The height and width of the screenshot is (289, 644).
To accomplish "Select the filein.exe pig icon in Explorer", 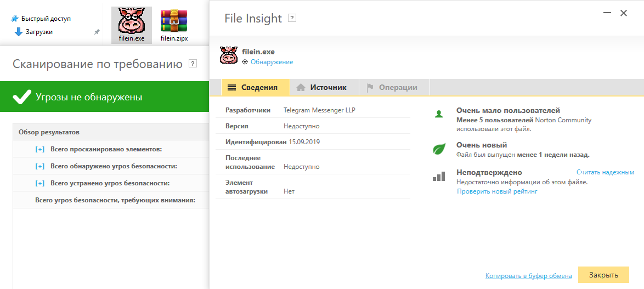I will (x=132, y=21).
